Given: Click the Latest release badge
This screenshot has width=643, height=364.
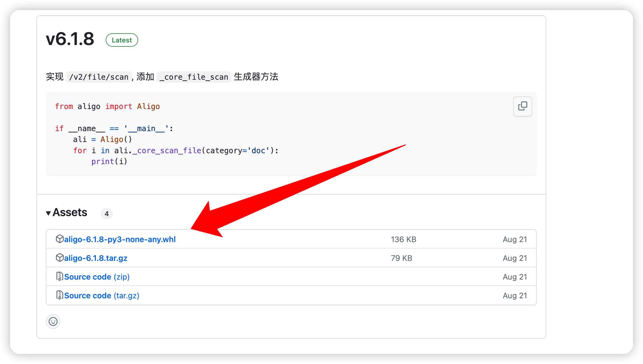Looking at the screenshot, I should click(x=122, y=40).
